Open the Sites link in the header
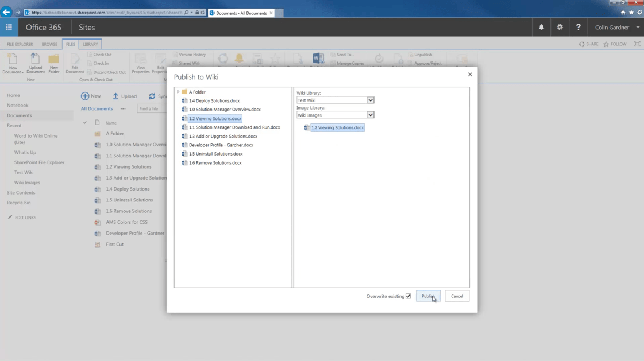Screen dimensions: 644x361 click(87, 27)
